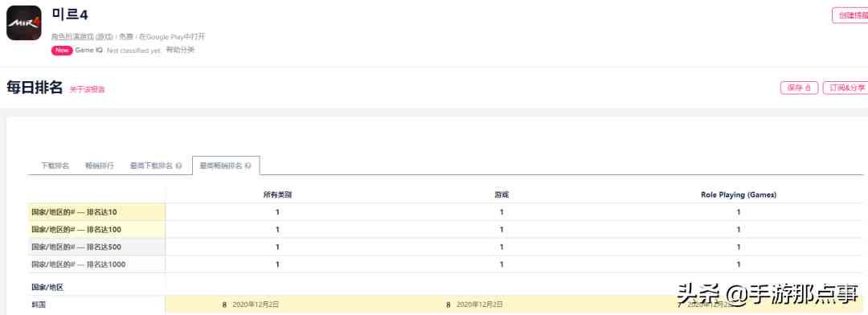This screenshot has height=315, width=868.
Task: Open the 在Google Play中打开 link
Action: 172,36
